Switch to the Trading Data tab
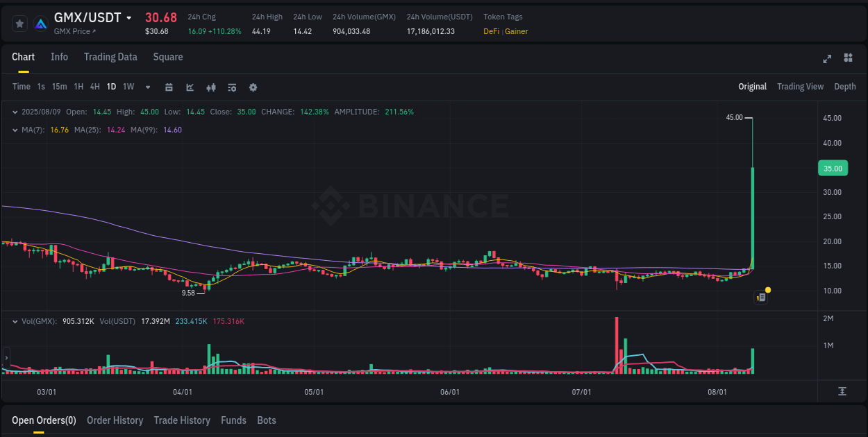The height and width of the screenshot is (437, 868). (x=110, y=57)
